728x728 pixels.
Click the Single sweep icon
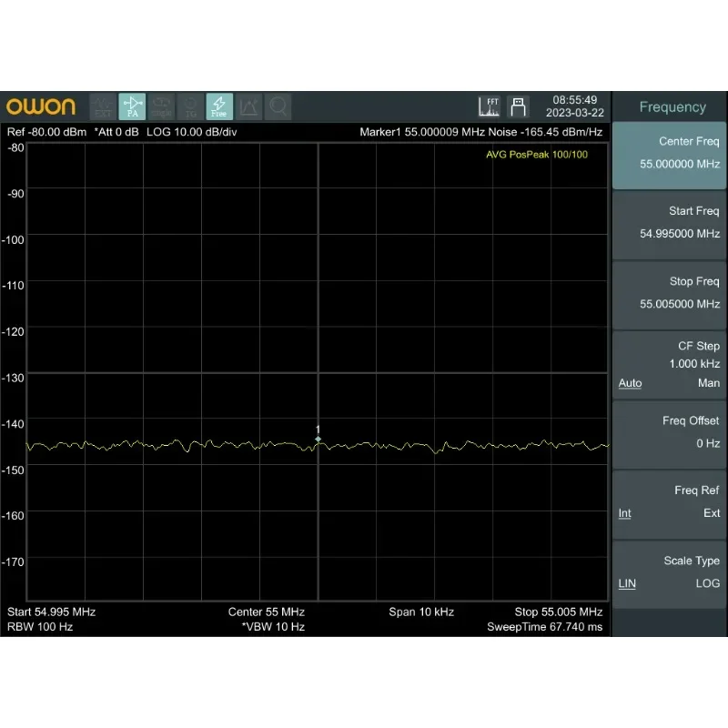[161, 107]
